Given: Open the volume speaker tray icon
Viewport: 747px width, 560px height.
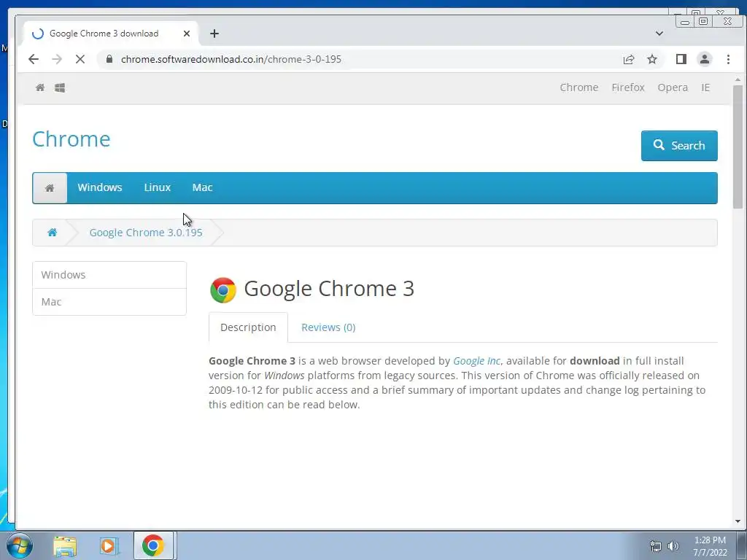Looking at the screenshot, I should coord(673,546).
